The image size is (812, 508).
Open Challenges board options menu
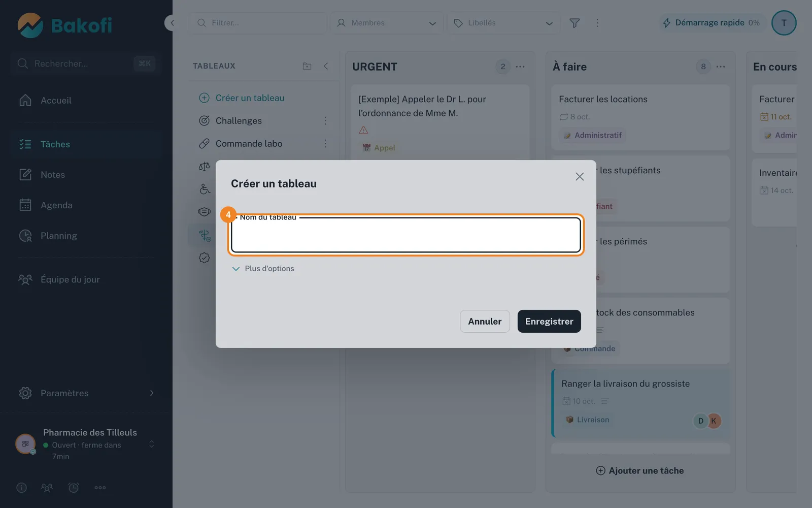(x=325, y=121)
